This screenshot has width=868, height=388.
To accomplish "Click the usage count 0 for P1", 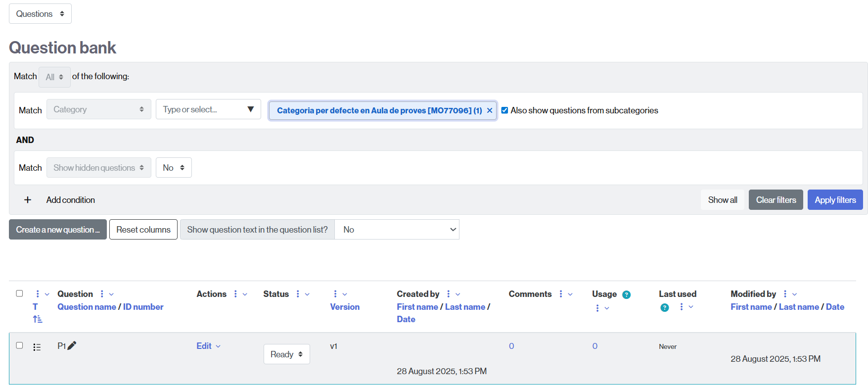I will [595, 346].
